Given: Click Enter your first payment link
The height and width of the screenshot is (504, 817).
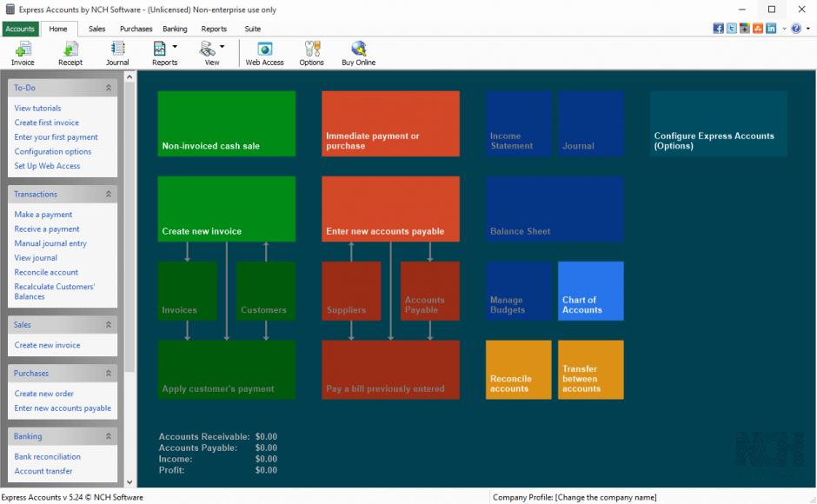Looking at the screenshot, I should click(56, 137).
